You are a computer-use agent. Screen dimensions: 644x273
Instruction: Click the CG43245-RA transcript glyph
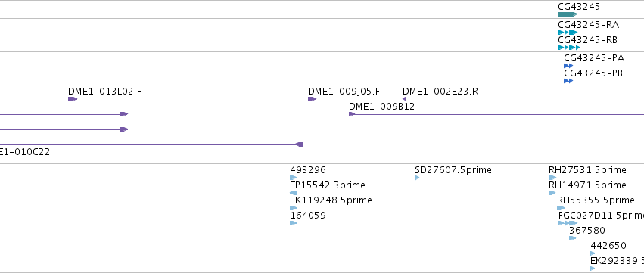tap(568, 33)
